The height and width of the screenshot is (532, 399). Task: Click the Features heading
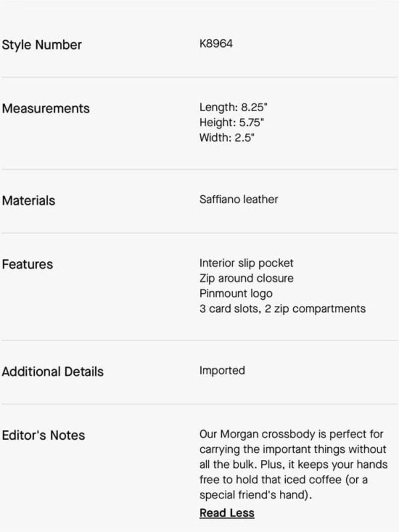tap(27, 264)
